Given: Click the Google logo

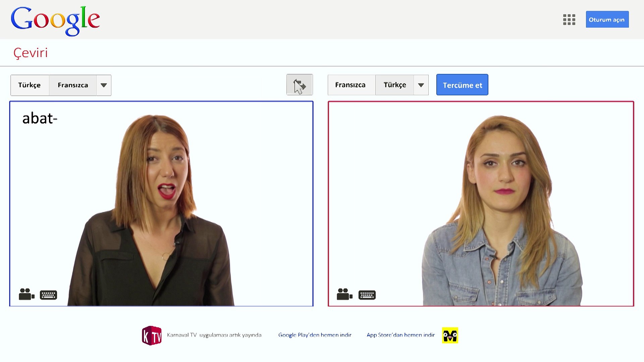Looking at the screenshot, I should point(55,20).
